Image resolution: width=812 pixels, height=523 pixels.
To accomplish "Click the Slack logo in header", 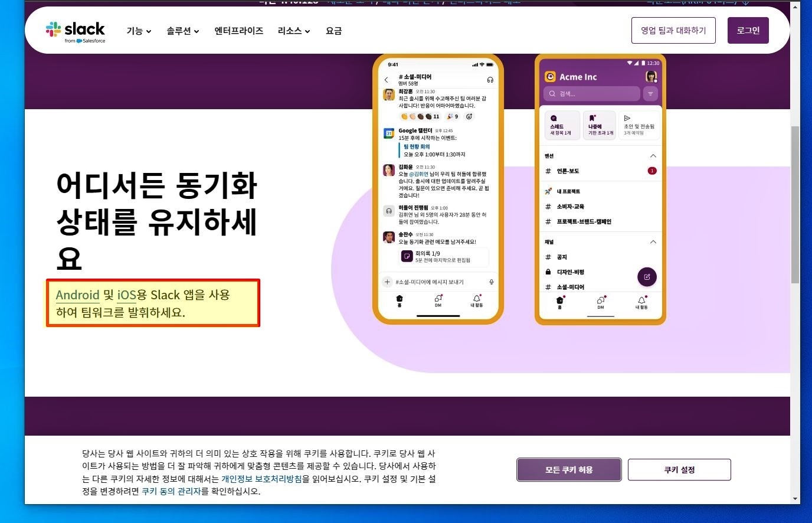I will 75,31.
